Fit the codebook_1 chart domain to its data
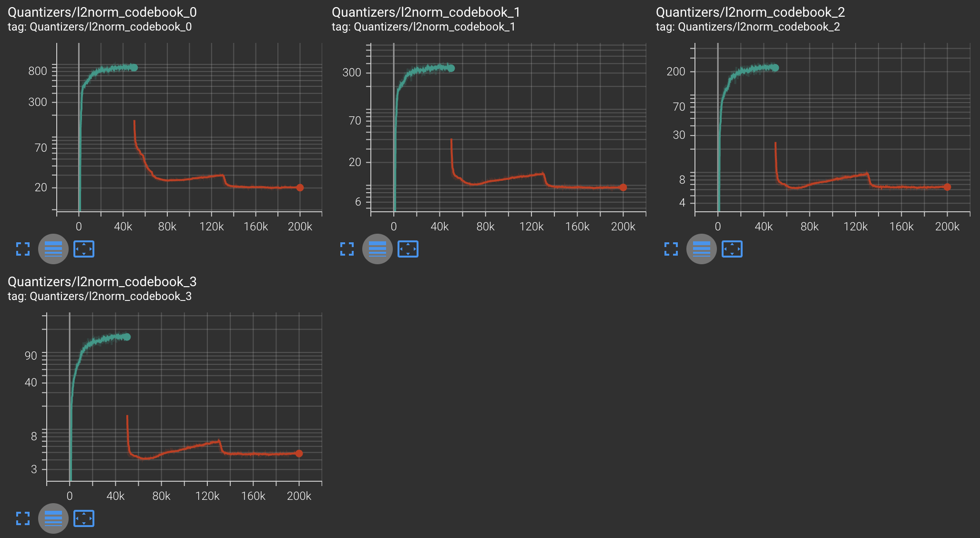 [408, 249]
